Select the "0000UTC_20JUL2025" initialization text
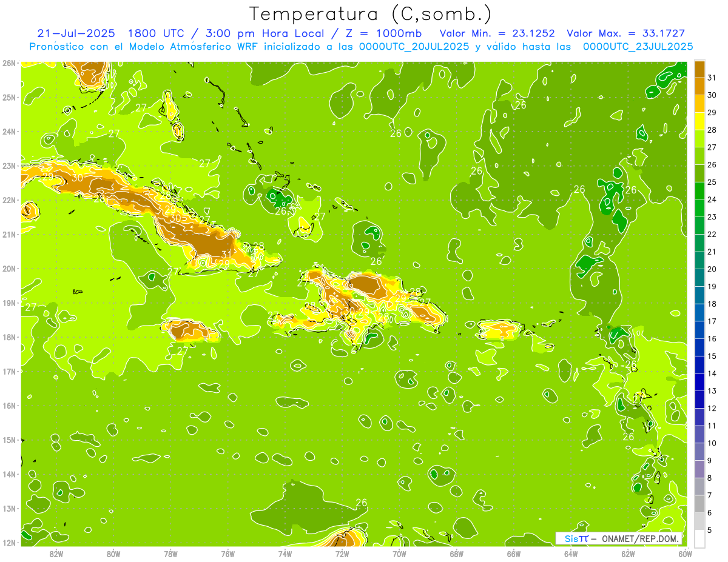Screen dimensions: 728x562 tap(415, 46)
